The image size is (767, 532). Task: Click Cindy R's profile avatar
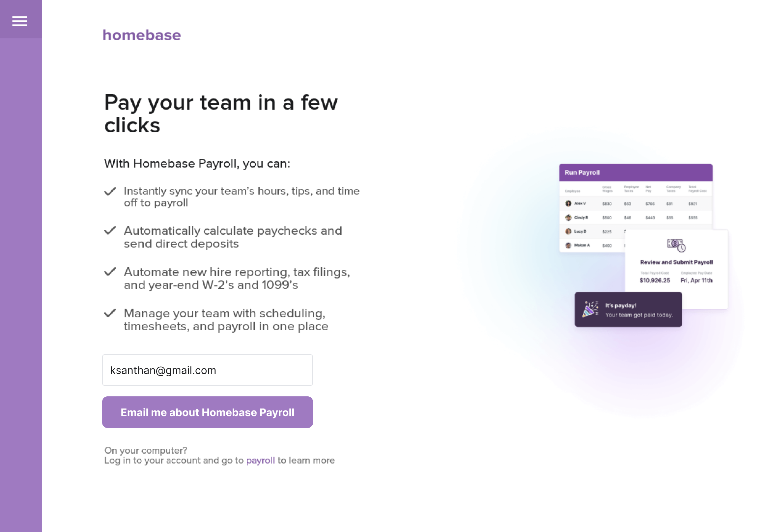pyautogui.click(x=569, y=217)
